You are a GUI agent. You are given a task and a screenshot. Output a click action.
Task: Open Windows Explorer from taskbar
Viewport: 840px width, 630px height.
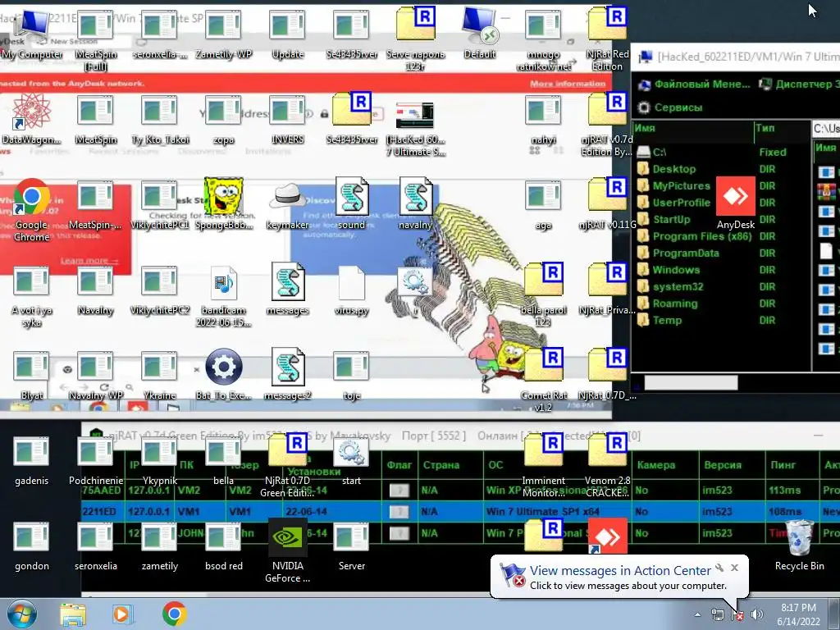point(73,615)
